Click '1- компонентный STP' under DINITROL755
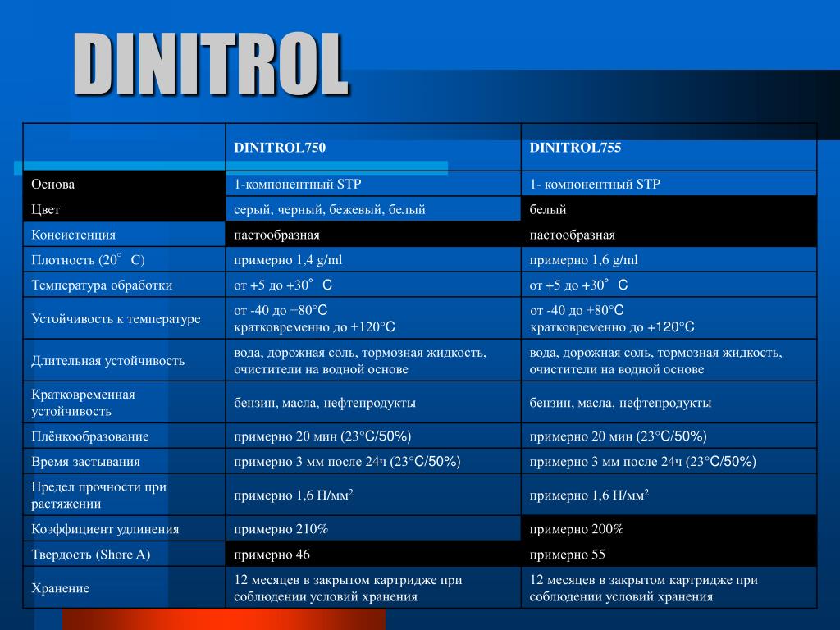Screen dimensions: 840x630 coord(595,185)
